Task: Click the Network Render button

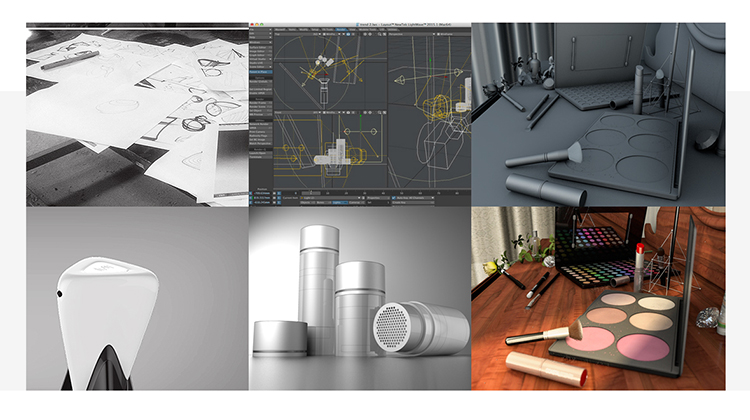Action: pyautogui.click(x=260, y=124)
